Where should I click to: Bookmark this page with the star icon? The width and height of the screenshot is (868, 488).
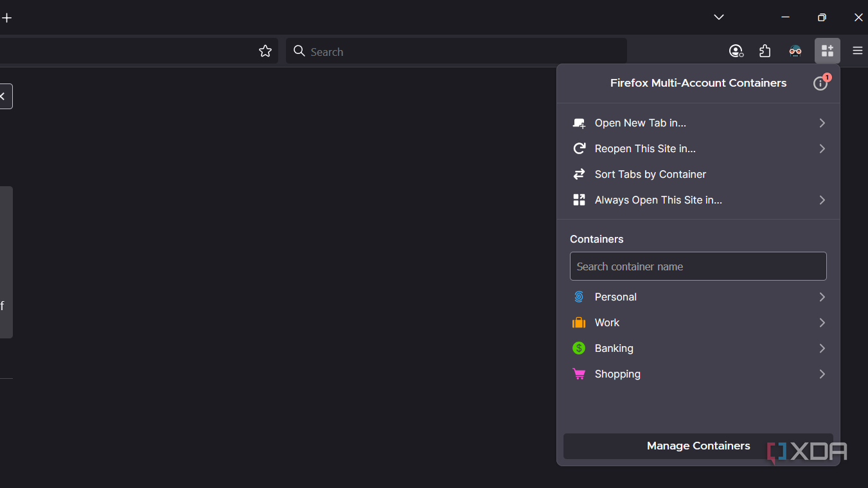point(265,51)
